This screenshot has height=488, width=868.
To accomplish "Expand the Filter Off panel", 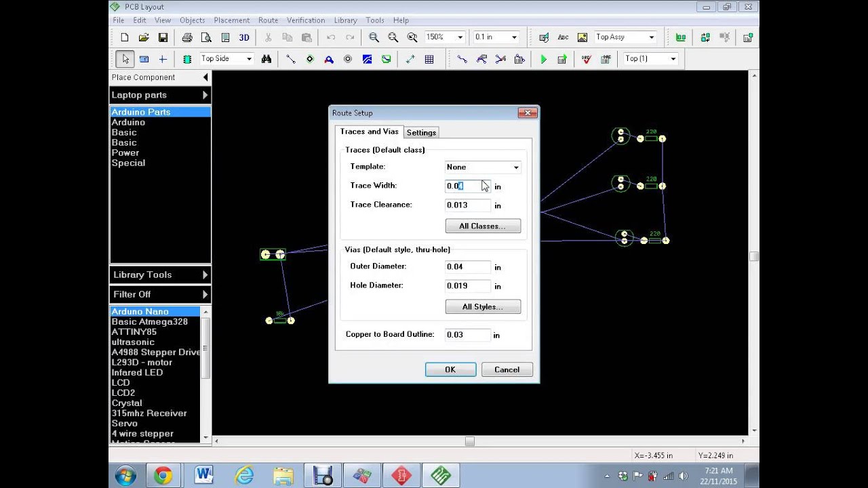I will click(x=160, y=294).
